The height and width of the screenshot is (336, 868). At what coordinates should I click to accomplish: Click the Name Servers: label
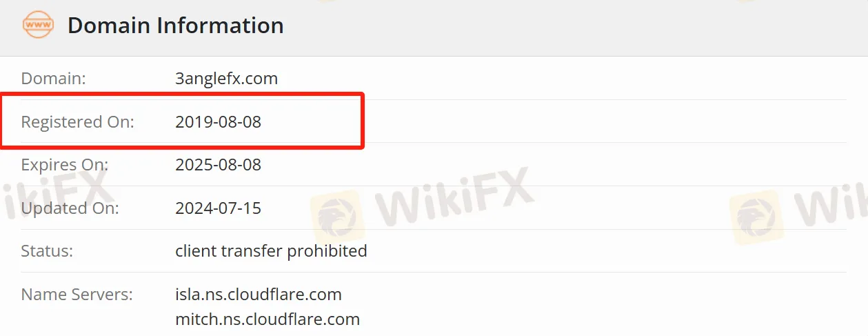[x=77, y=295]
